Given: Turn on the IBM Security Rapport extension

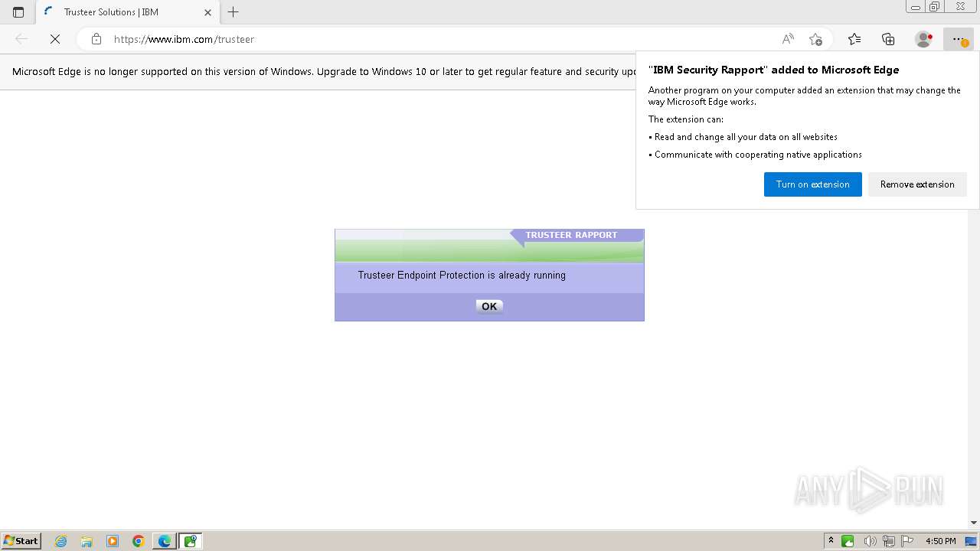Looking at the screenshot, I should point(812,184).
